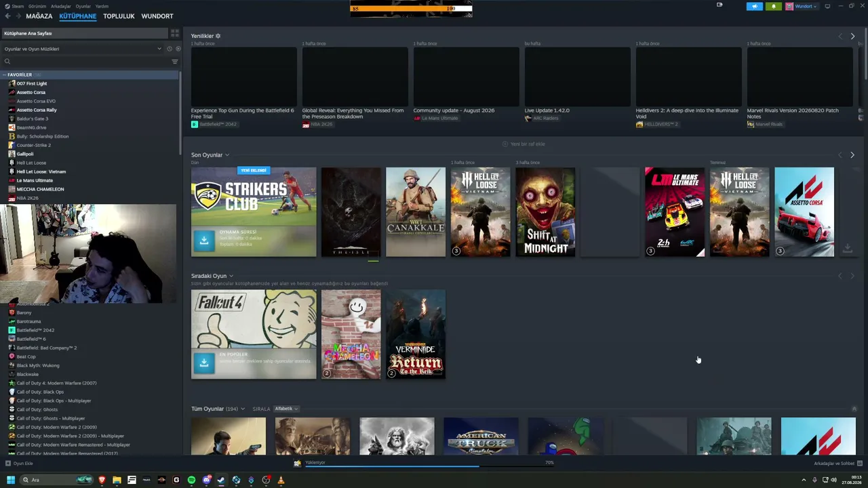868x488 pixels.
Task: Click the library search input field
Action: click(x=88, y=62)
